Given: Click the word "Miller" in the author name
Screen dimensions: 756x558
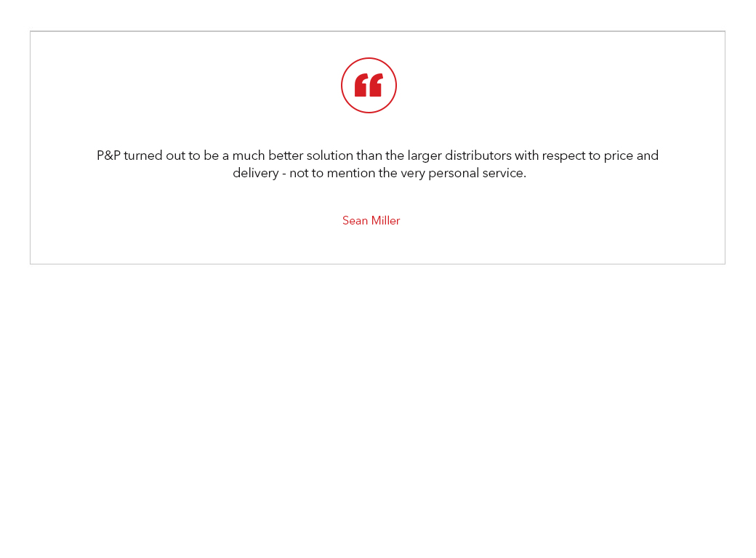Looking at the screenshot, I should tap(386, 221).
